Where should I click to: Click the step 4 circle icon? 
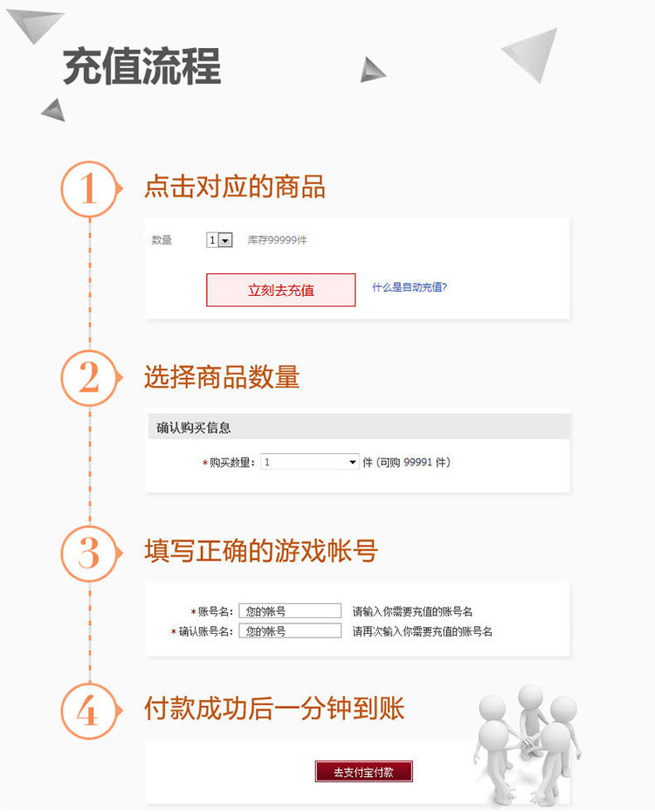[x=91, y=711]
